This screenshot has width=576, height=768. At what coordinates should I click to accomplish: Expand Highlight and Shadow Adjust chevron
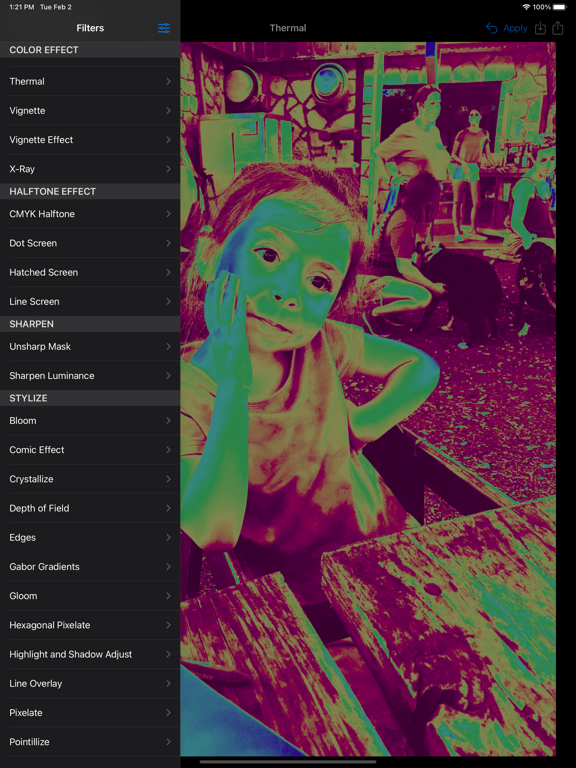pos(168,654)
